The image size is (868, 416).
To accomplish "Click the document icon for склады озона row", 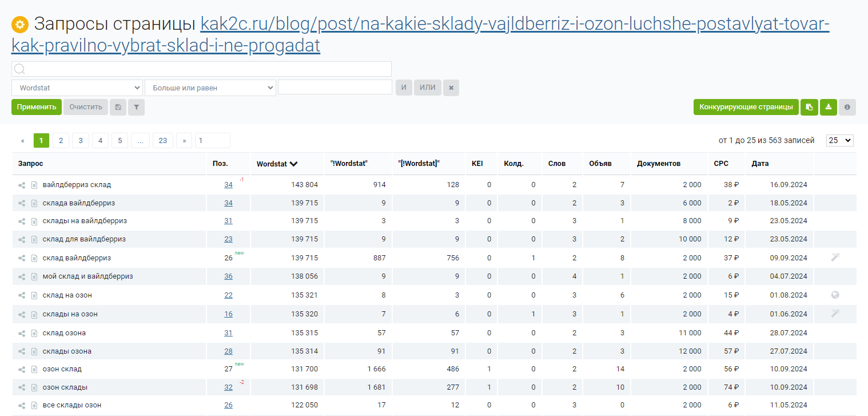I will [x=34, y=351].
